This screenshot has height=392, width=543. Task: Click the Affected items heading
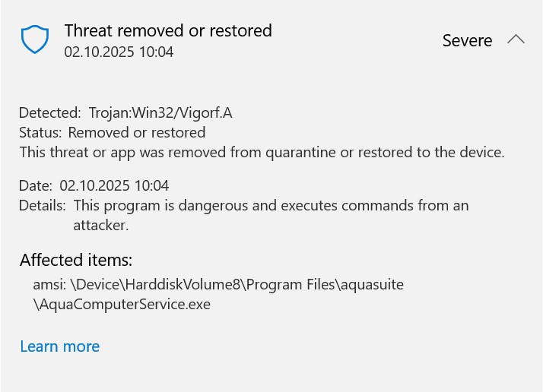pyautogui.click(x=76, y=260)
